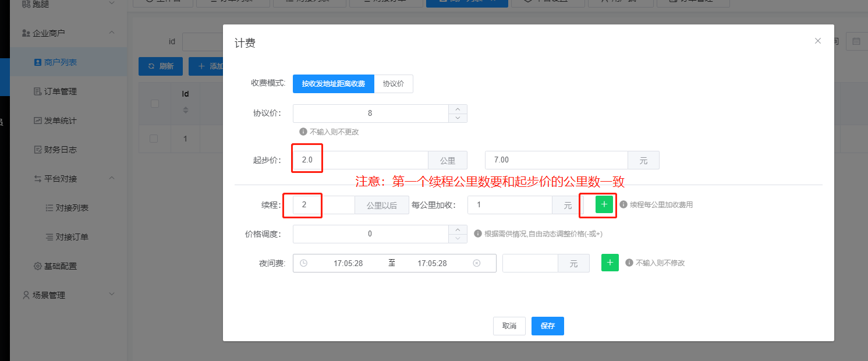Collapse the 企业商户 sidebar section
Image resolution: width=868 pixels, height=361 pixels.
pos(111,33)
